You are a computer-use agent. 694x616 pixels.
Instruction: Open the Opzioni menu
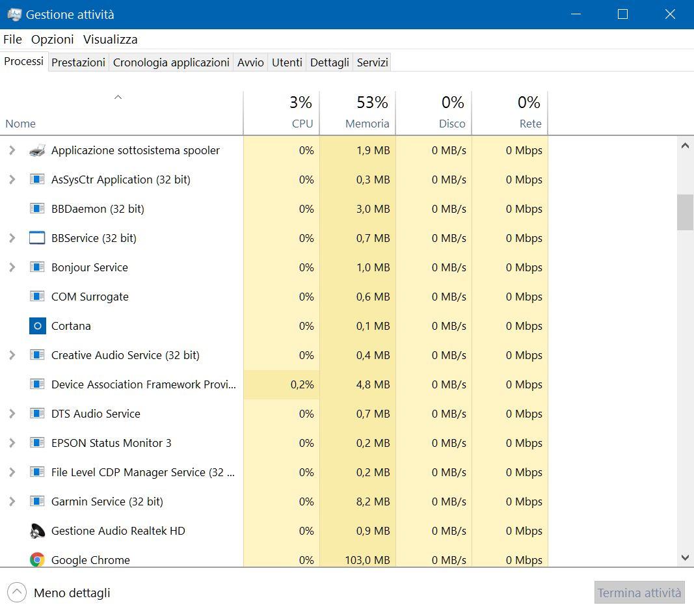(x=52, y=39)
